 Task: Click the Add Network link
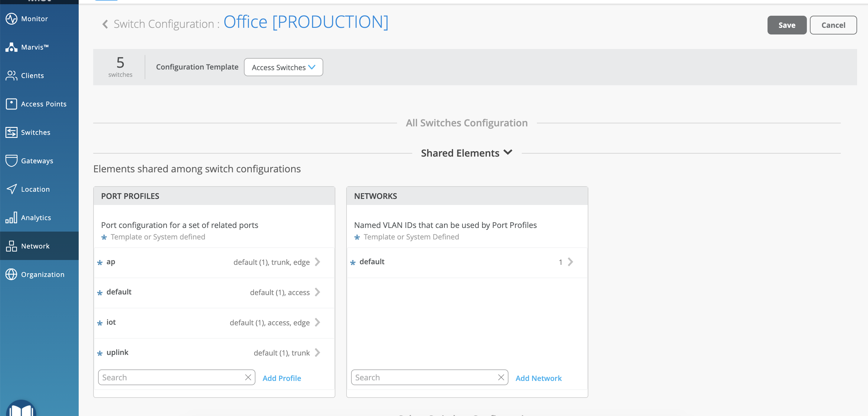(x=538, y=378)
